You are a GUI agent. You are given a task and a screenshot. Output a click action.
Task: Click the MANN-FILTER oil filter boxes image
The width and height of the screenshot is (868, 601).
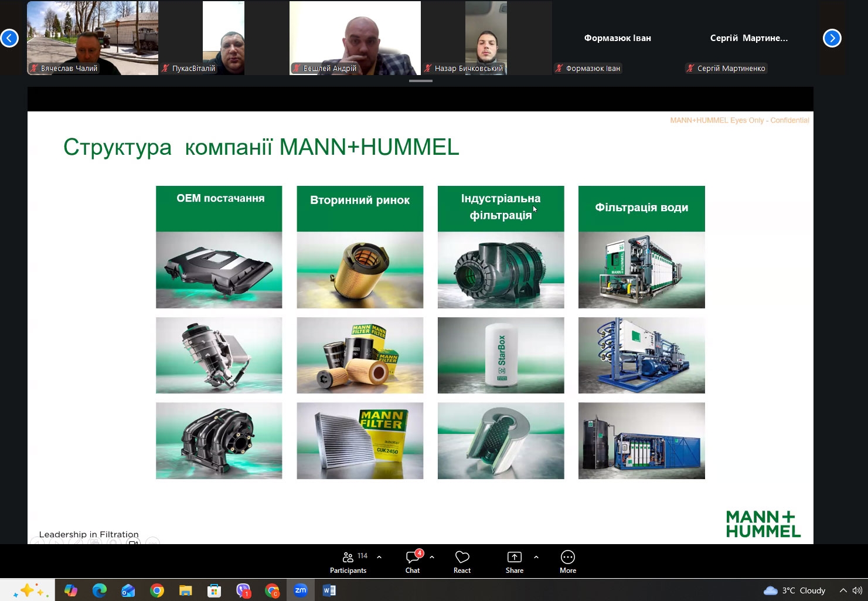coord(360,355)
